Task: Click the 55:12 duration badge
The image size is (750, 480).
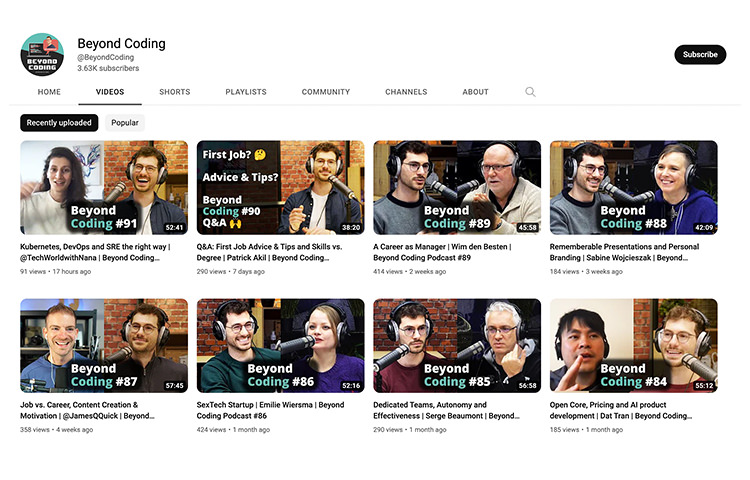Action: [x=704, y=385]
